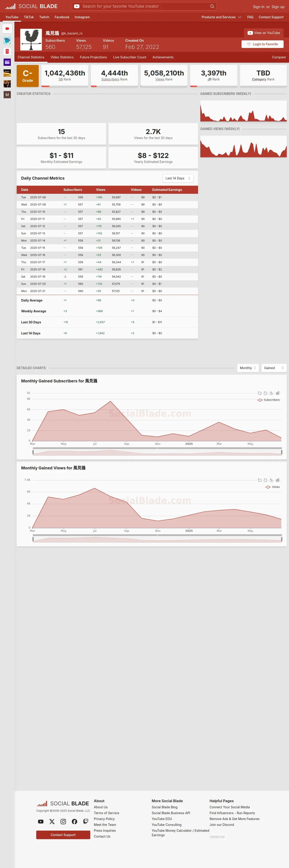This screenshot has height=868, width=289.
Task: Expand the Gained chart type dropdown
Action: tap(274, 368)
